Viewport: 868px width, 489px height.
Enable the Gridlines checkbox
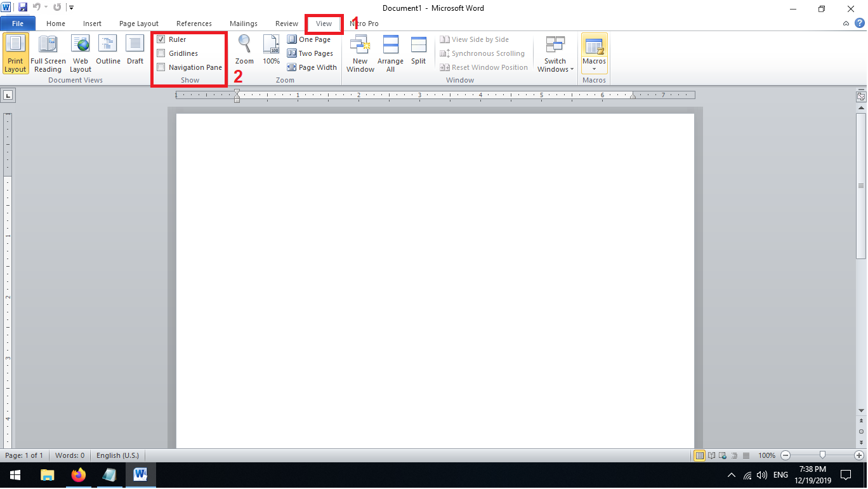[161, 53]
